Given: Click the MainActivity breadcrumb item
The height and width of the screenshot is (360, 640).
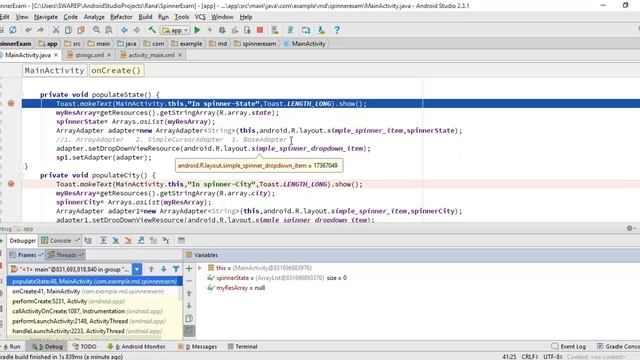Looking at the screenshot, I should click(304, 43).
